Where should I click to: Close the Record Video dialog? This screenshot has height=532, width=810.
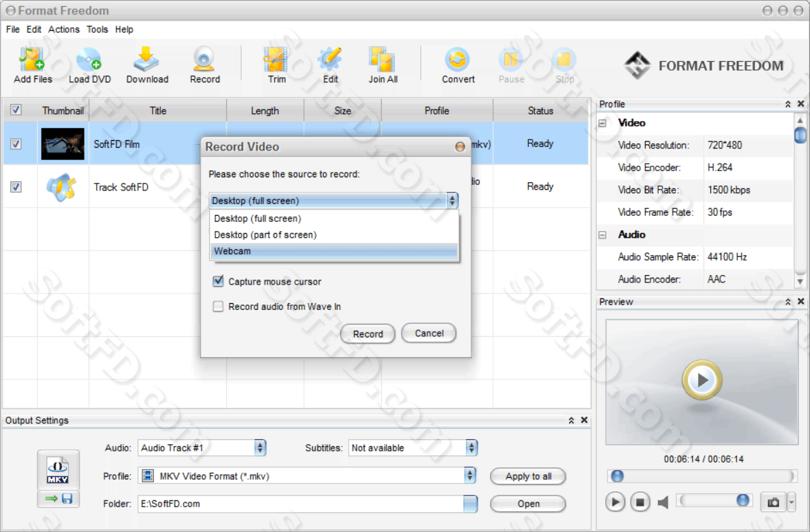[x=459, y=146]
